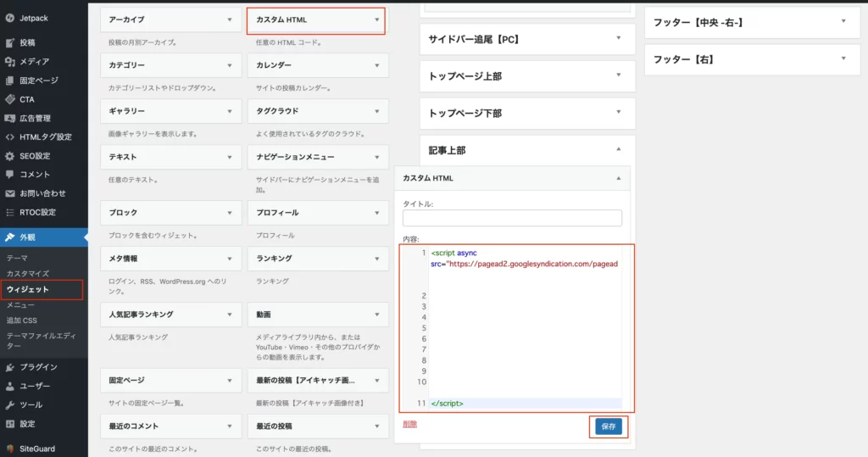
Task: Expand the タグクラウド widget arrow
Action: click(377, 111)
